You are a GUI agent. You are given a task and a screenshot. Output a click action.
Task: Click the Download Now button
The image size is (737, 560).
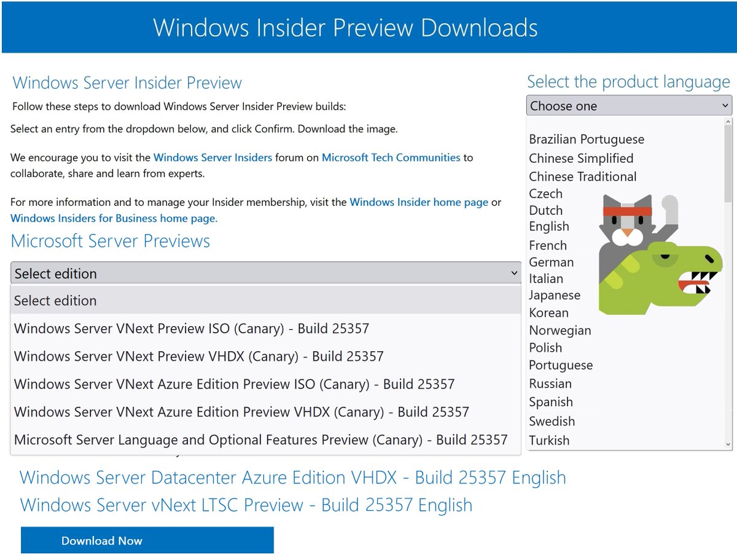click(147, 540)
